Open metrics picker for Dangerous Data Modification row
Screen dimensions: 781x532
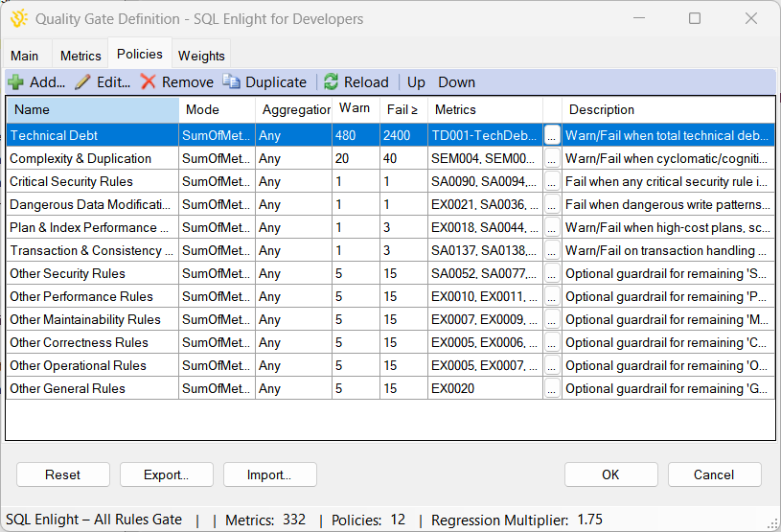(552, 204)
